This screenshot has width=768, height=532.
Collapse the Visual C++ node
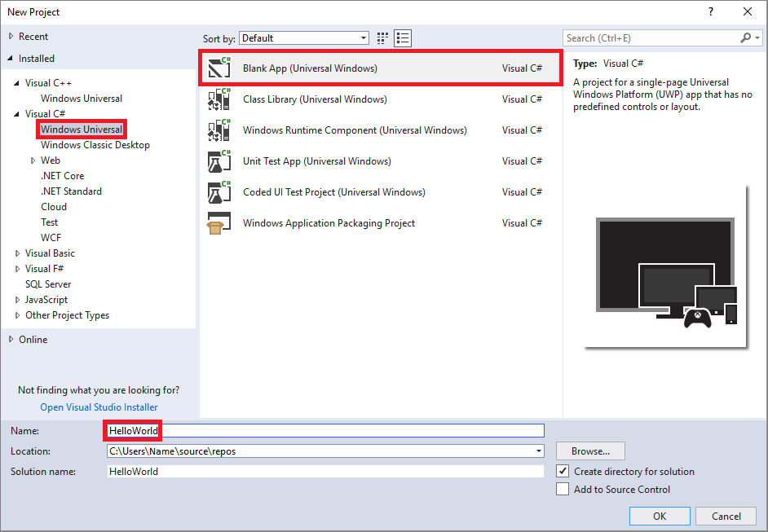17,82
